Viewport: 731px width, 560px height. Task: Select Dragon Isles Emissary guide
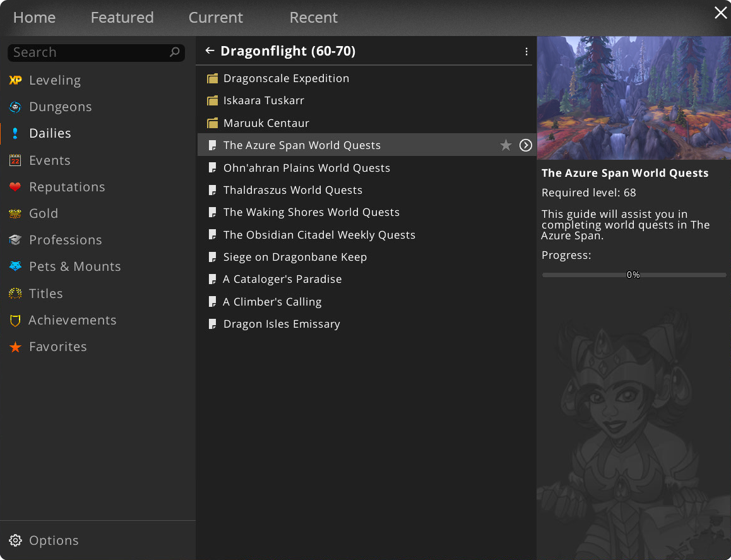[365, 324]
